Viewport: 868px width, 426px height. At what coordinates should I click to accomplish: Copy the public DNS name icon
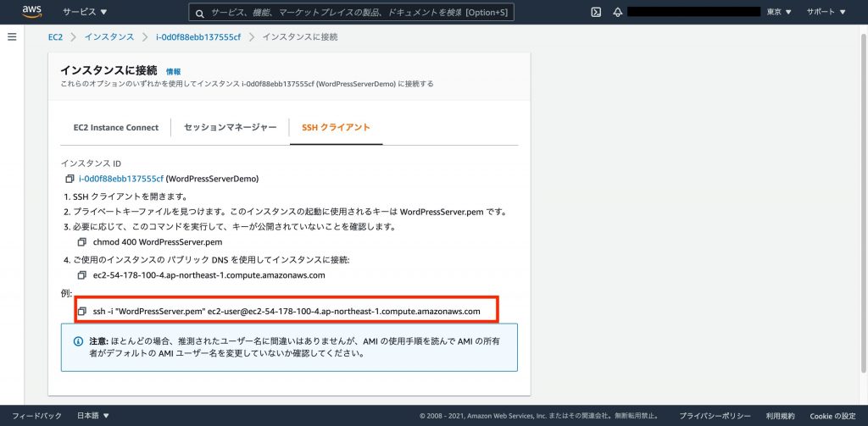(82, 275)
